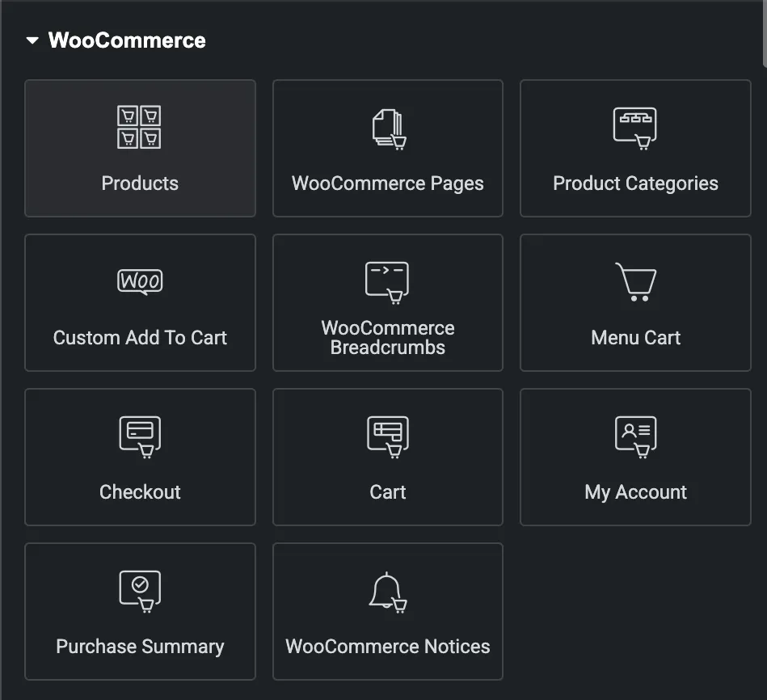Select the Product Categories widget icon

point(635,126)
